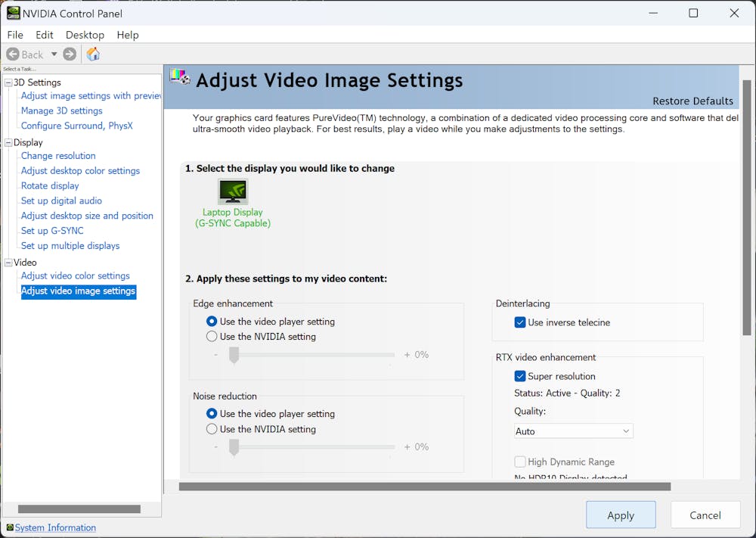
Task: Open Adjust desktop size and position
Action: 87,215
